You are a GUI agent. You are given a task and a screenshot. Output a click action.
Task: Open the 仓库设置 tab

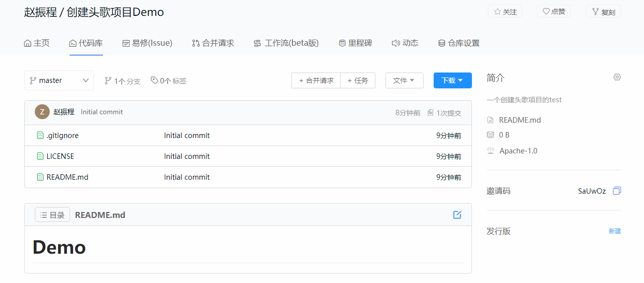click(459, 43)
